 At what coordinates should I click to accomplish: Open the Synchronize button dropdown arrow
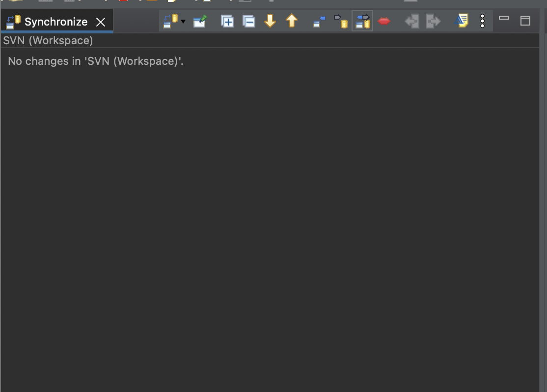coord(183,22)
